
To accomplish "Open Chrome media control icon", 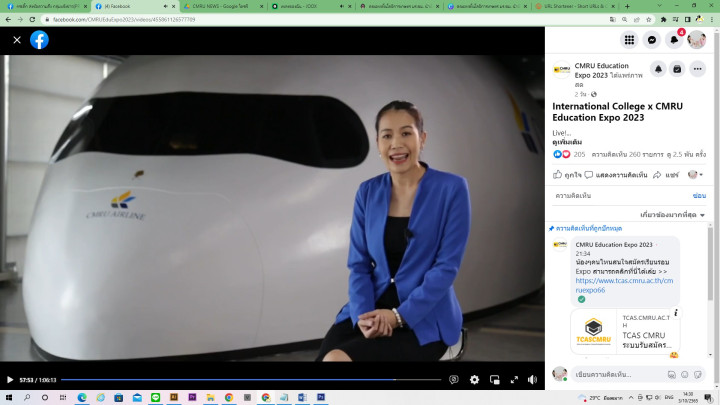I will coord(675,20).
